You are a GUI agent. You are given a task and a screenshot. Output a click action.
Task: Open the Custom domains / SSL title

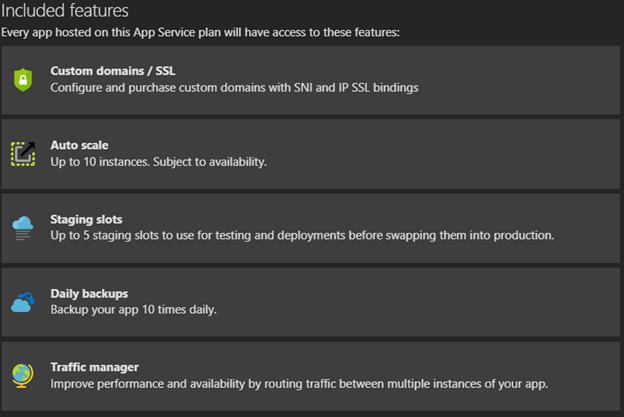pos(119,72)
